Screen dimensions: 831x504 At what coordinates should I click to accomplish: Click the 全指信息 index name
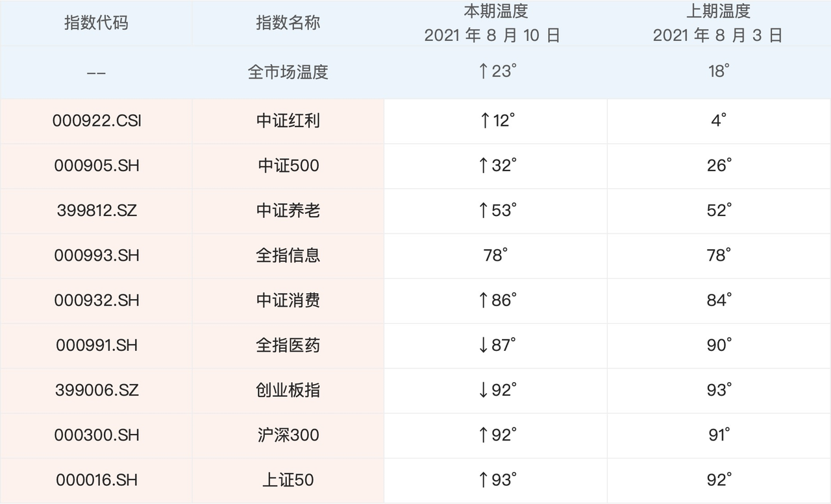click(x=288, y=256)
